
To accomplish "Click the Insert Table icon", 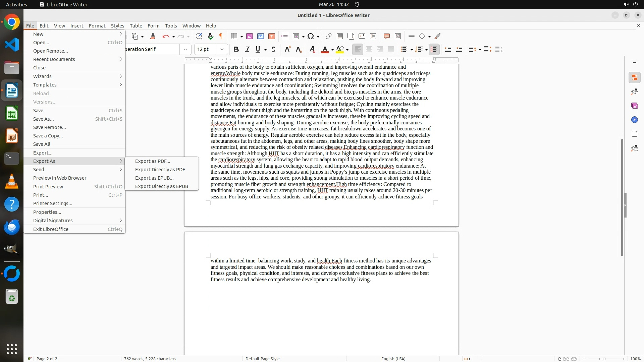I will 234,36.
